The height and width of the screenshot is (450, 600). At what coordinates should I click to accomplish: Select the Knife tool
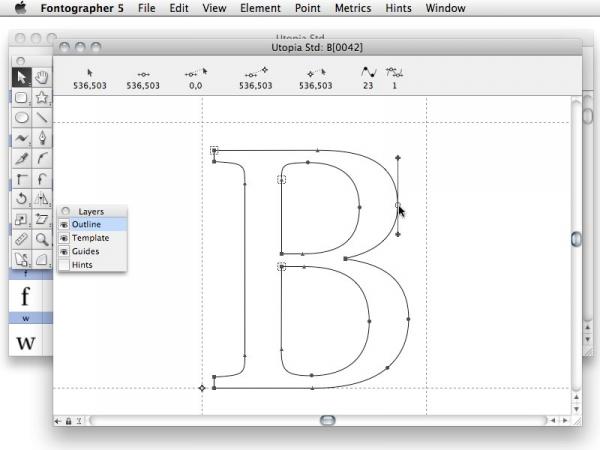(x=22, y=158)
